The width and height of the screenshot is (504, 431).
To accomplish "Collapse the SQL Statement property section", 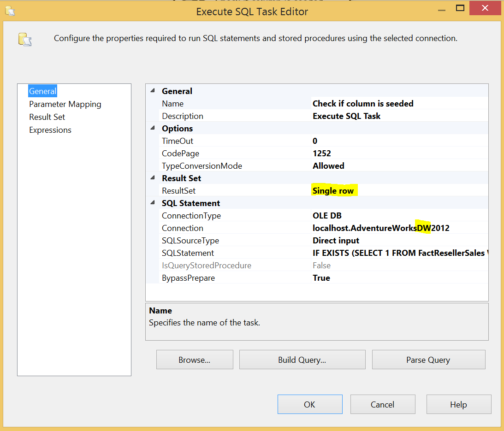I will tap(153, 203).
